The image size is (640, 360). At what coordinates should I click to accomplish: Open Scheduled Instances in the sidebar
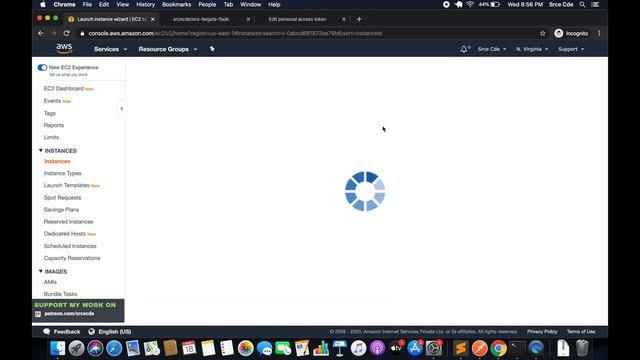(70, 246)
